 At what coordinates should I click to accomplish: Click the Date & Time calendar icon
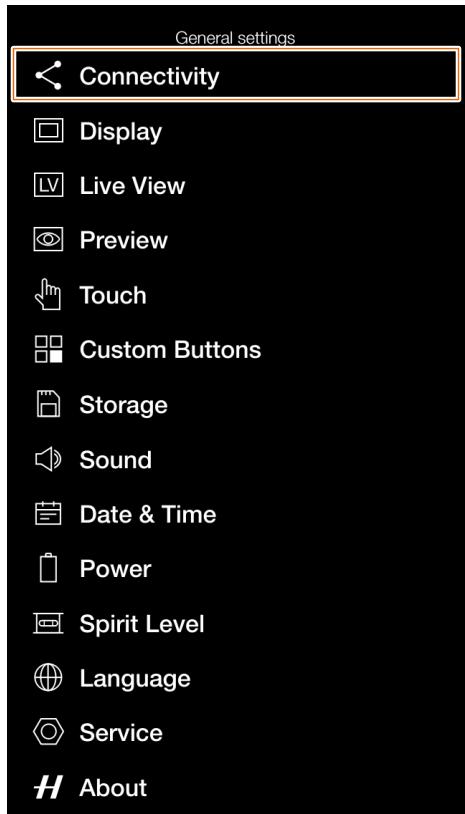[48, 513]
